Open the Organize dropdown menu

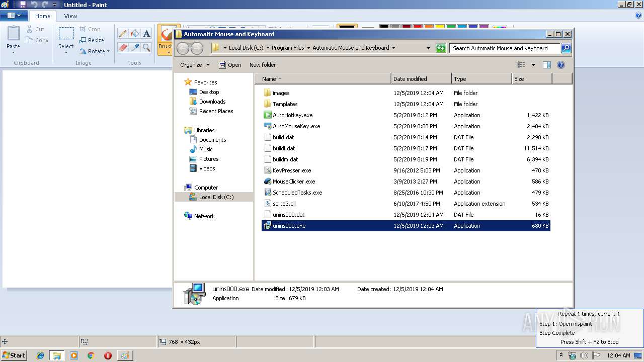coord(195,65)
